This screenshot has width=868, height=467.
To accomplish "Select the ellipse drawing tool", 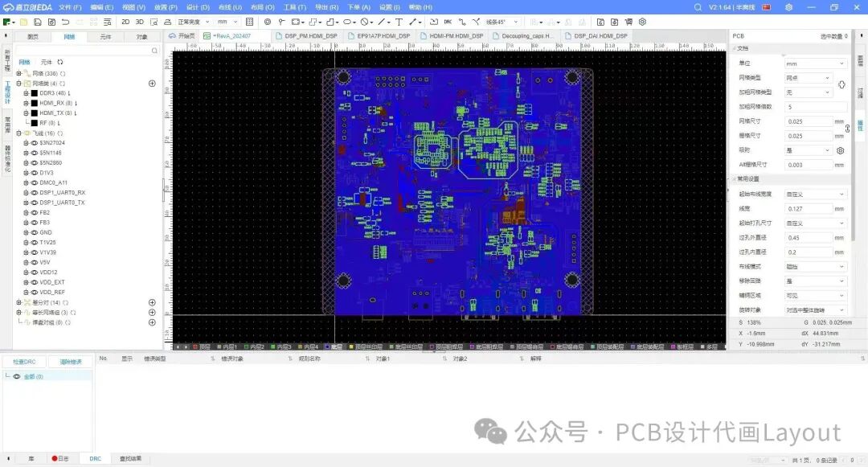I will click(x=348, y=23).
